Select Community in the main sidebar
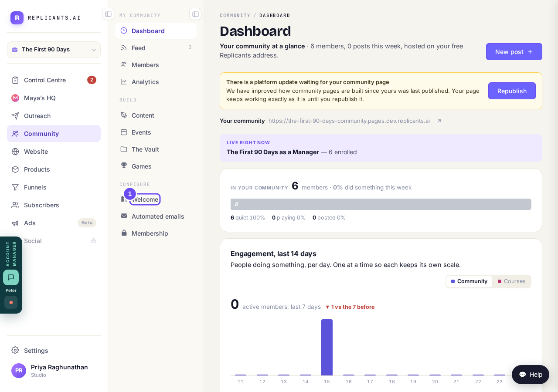 pos(54,134)
